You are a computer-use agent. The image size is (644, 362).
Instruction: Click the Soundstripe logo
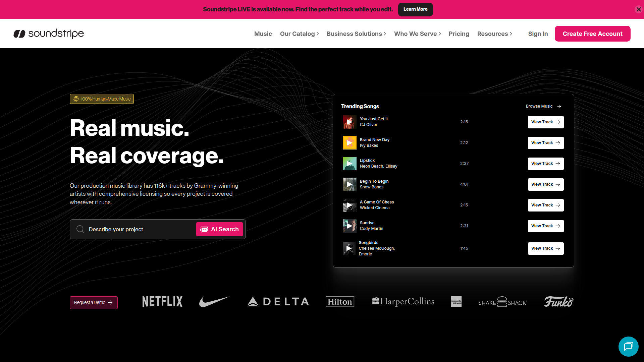pyautogui.click(x=49, y=34)
